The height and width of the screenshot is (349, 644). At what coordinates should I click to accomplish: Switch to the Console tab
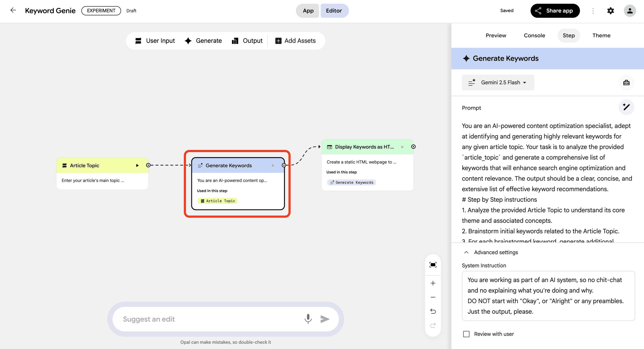point(534,35)
